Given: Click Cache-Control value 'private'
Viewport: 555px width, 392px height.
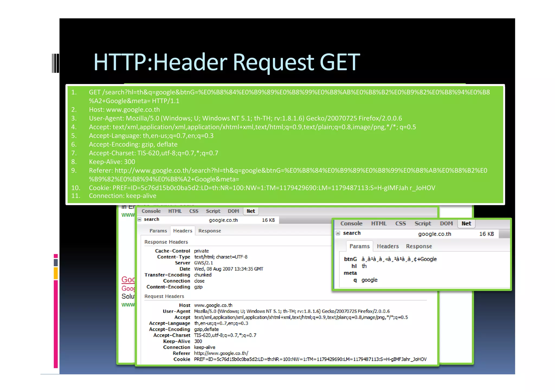Looking at the screenshot, I should 201,251.
